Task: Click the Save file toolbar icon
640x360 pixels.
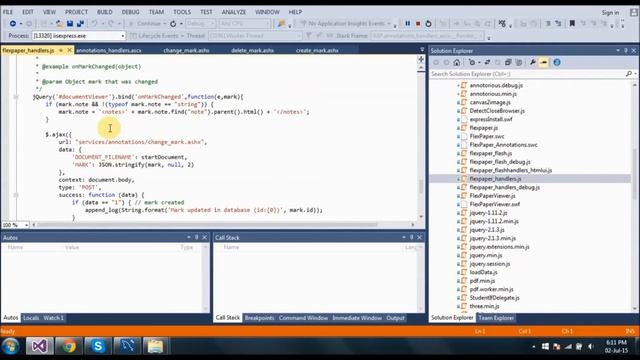Action: (70, 24)
